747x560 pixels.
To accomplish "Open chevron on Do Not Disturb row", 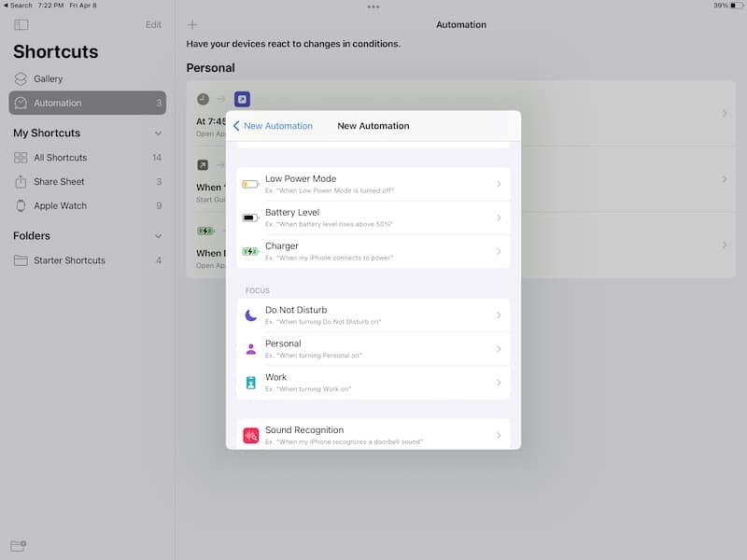I will click(x=499, y=315).
